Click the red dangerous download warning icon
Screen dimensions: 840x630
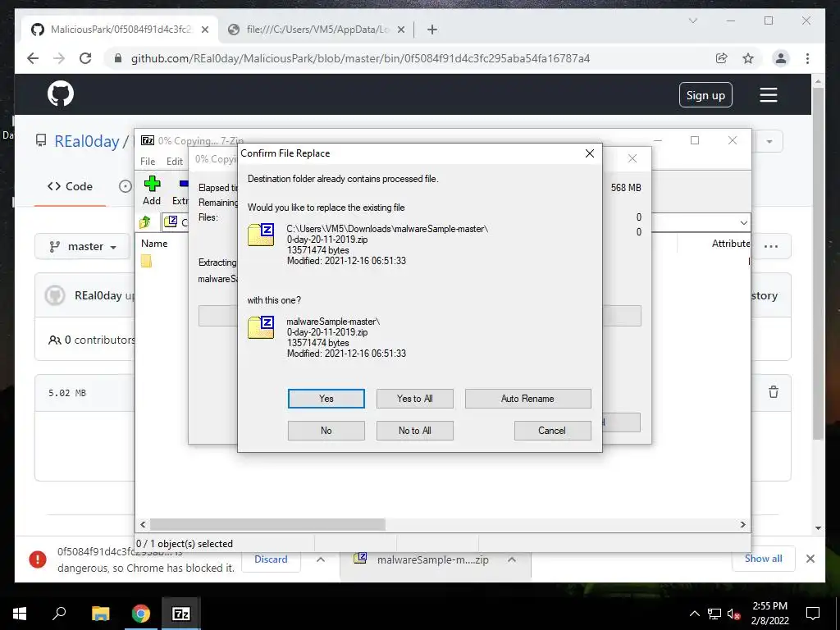click(x=38, y=559)
